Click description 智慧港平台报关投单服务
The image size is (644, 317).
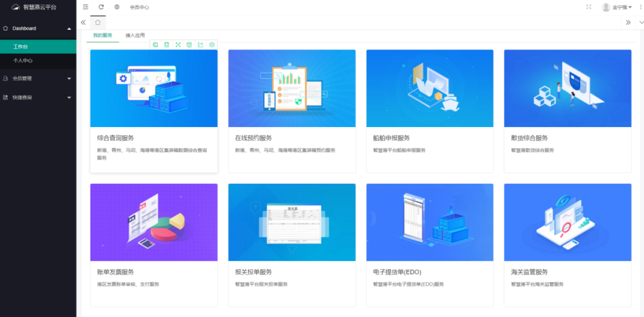pyautogui.click(x=261, y=284)
